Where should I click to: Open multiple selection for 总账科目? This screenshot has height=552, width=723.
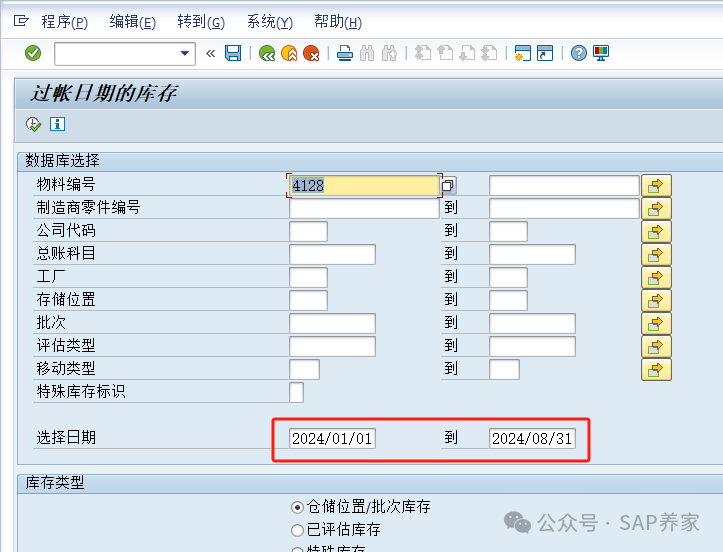pos(656,255)
